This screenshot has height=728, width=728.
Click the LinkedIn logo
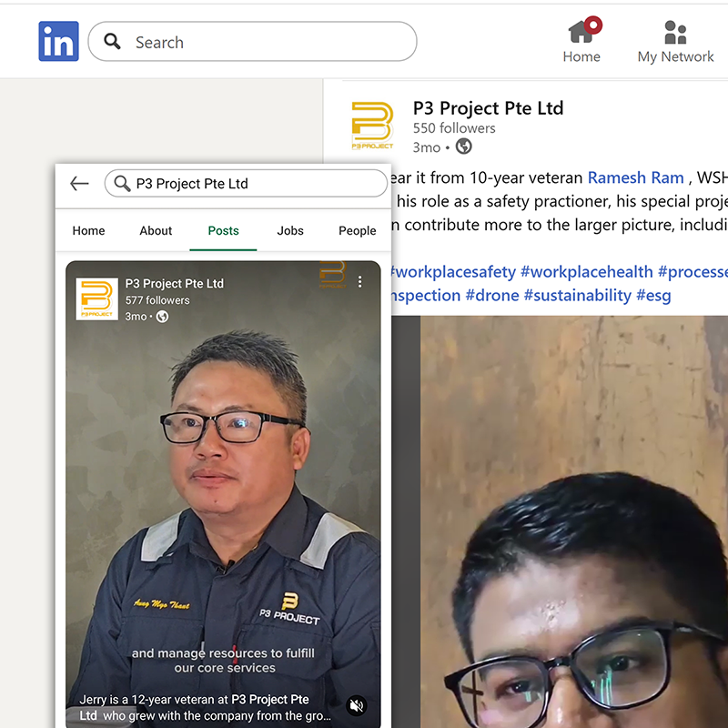58,42
